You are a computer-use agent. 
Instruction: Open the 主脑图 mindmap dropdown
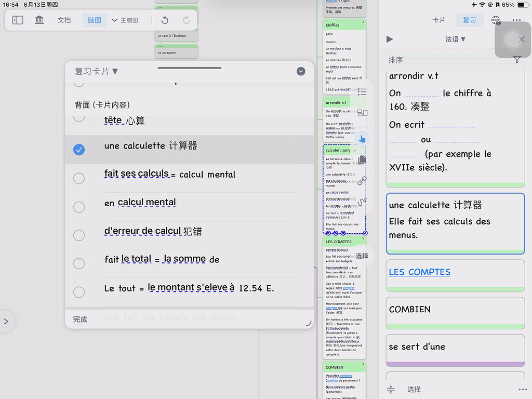125,20
